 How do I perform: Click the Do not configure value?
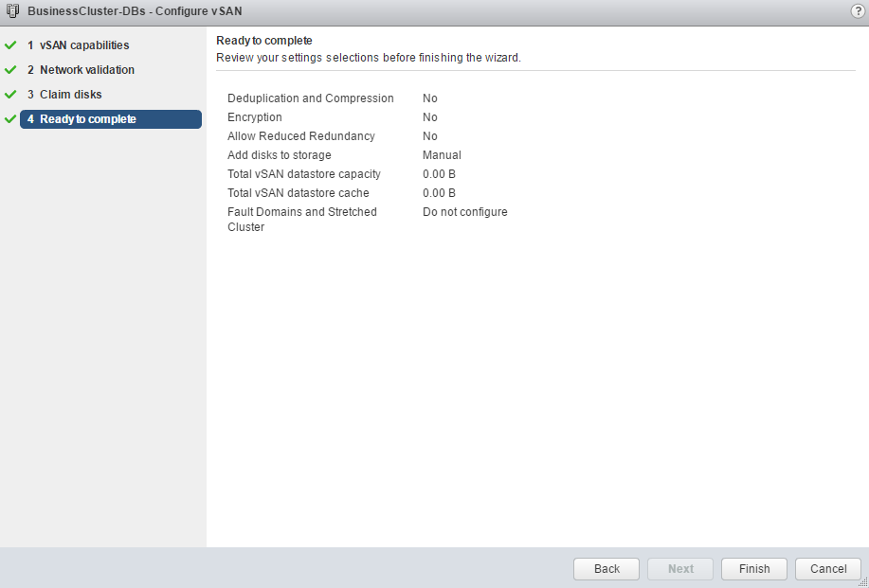(x=464, y=212)
